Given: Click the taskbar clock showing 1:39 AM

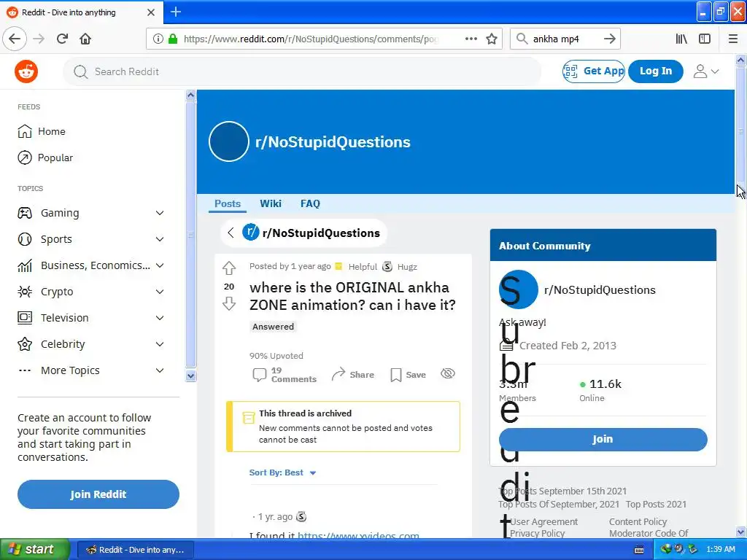Looking at the screenshot, I should click(x=720, y=550).
